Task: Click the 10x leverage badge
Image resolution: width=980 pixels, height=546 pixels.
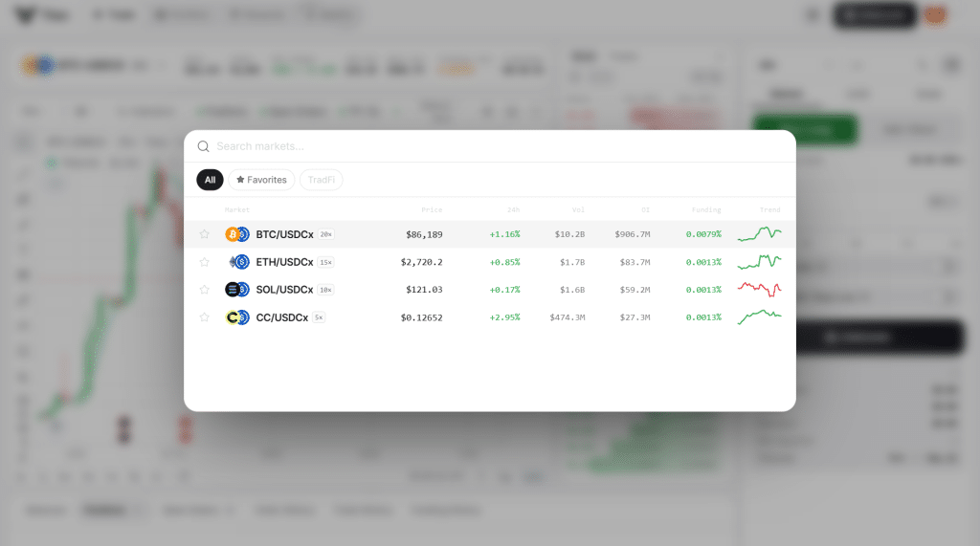Action: click(x=325, y=290)
